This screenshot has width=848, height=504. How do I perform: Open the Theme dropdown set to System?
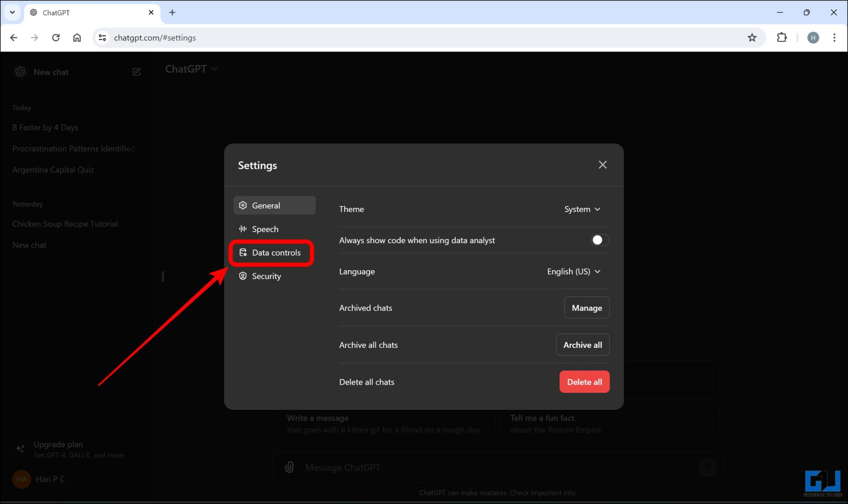[x=582, y=209]
